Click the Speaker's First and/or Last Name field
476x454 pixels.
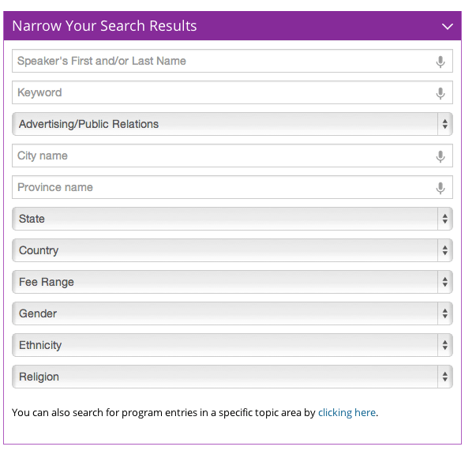(232, 61)
